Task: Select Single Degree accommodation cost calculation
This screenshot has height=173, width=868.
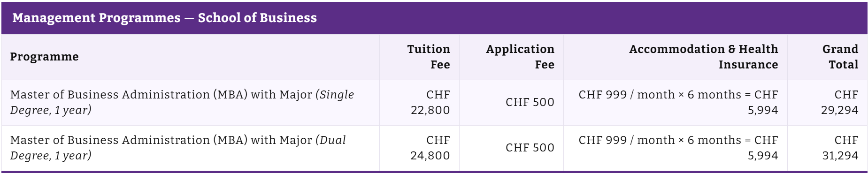Action: (x=678, y=102)
